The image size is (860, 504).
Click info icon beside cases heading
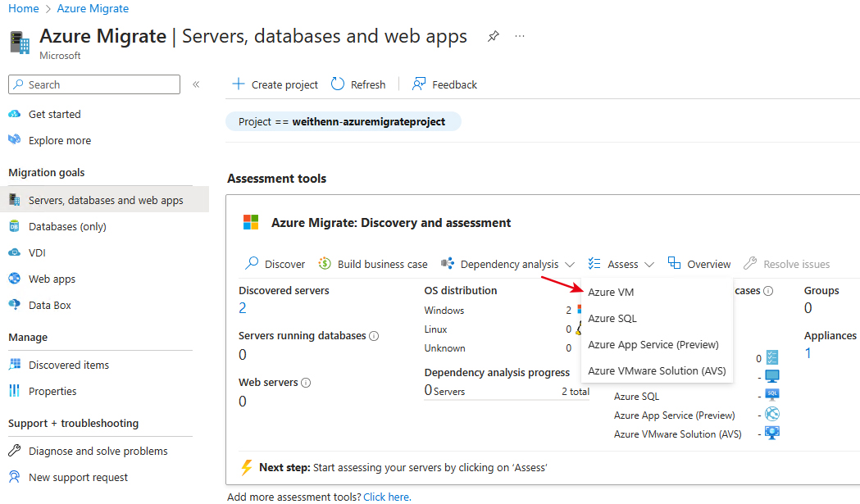768,291
